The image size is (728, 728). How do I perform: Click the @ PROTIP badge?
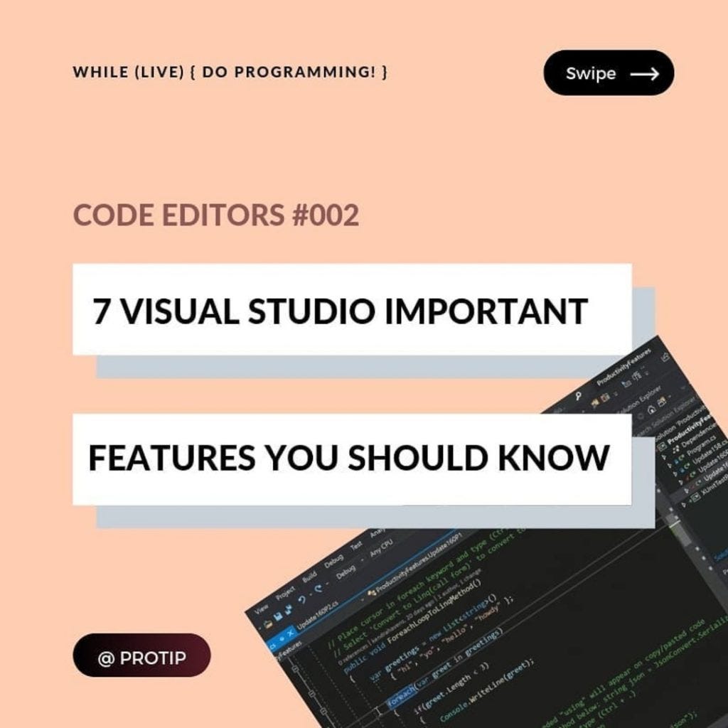point(141,656)
